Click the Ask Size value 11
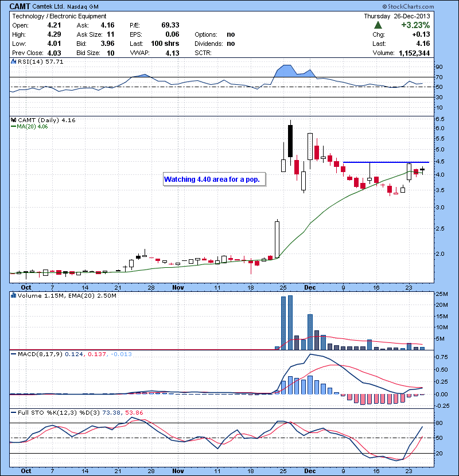The width and height of the screenshot is (459, 476). (111, 34)
